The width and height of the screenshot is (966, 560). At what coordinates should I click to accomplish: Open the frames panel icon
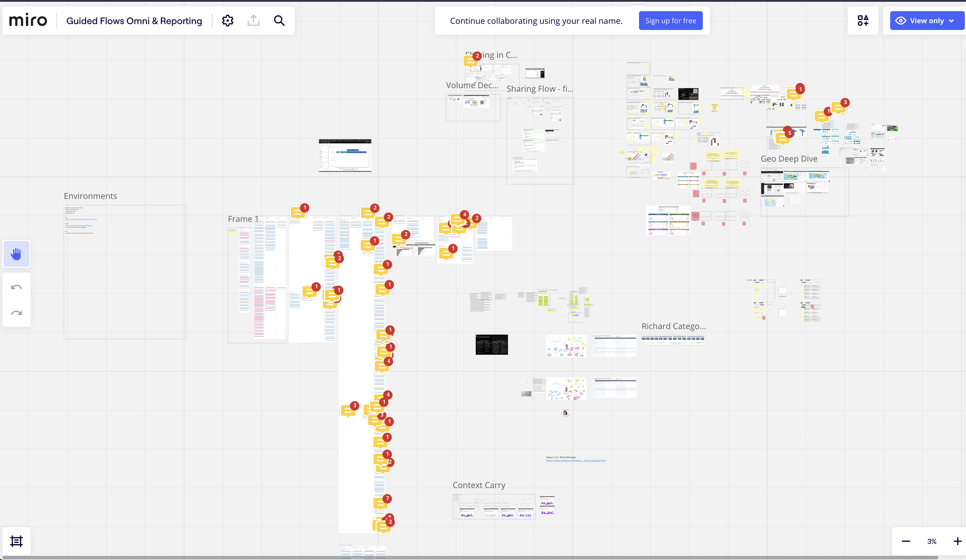click(x=16, y=541)
